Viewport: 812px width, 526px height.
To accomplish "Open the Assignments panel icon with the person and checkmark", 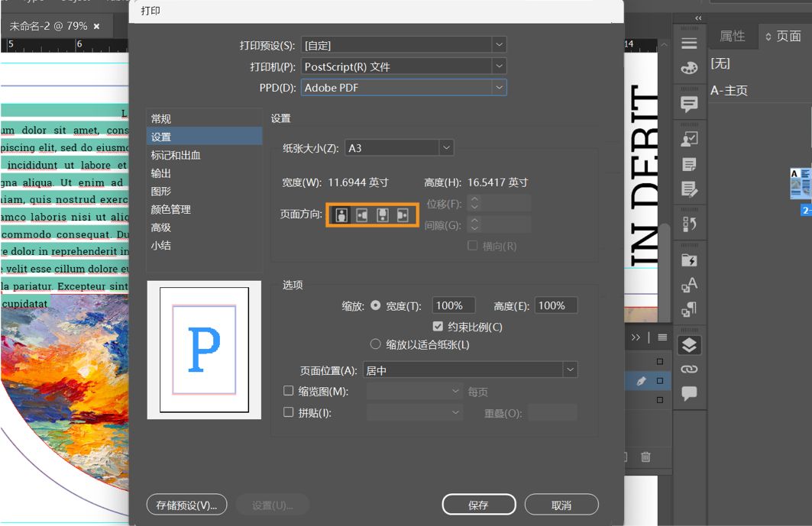I will (x=689, y=139).
